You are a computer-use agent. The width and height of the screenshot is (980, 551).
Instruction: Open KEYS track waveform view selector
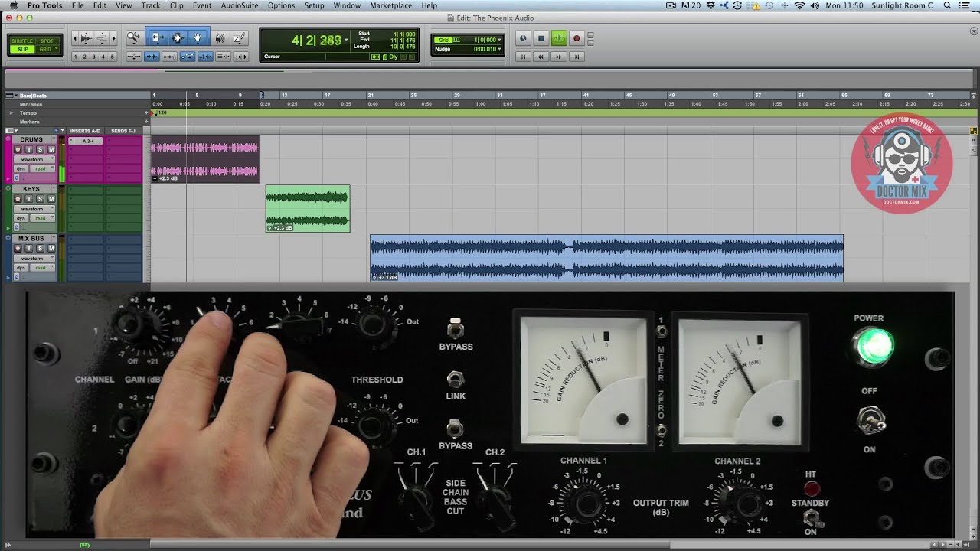[34, 209]
